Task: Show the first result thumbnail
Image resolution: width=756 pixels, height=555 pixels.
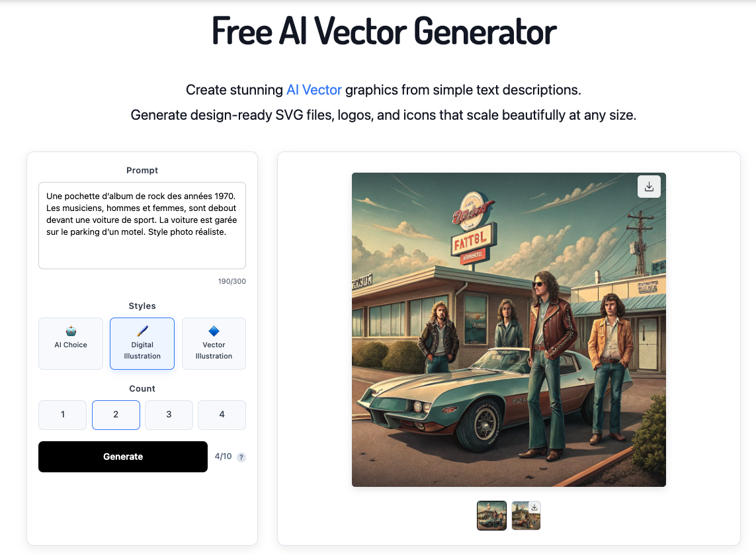Action: click(492, 515)
